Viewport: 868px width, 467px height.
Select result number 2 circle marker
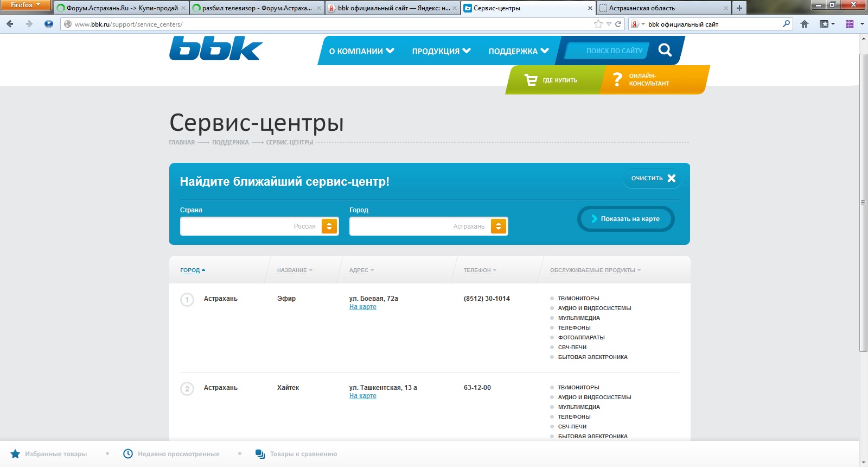(187, 389)
